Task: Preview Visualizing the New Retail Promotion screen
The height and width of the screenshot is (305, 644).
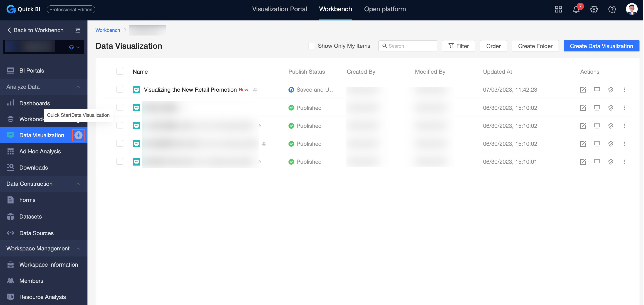Action: [x=597, y=90]
